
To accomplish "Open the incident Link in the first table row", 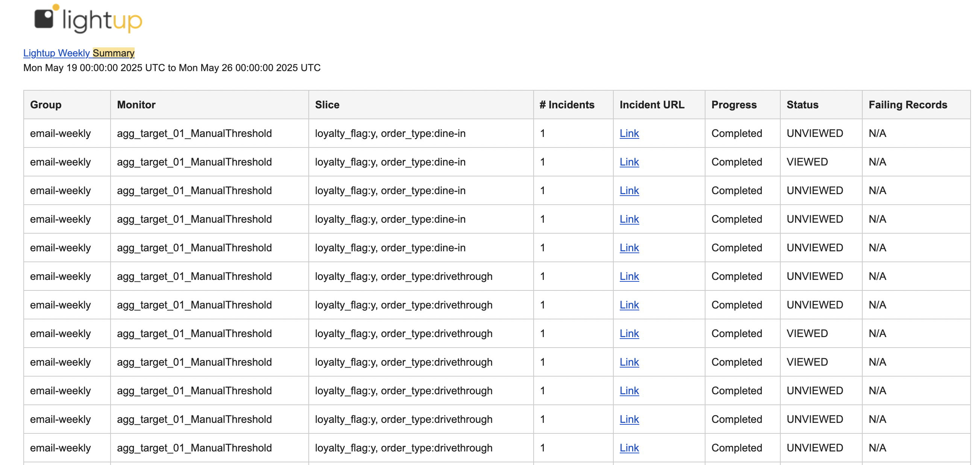I will click(629, 133).
